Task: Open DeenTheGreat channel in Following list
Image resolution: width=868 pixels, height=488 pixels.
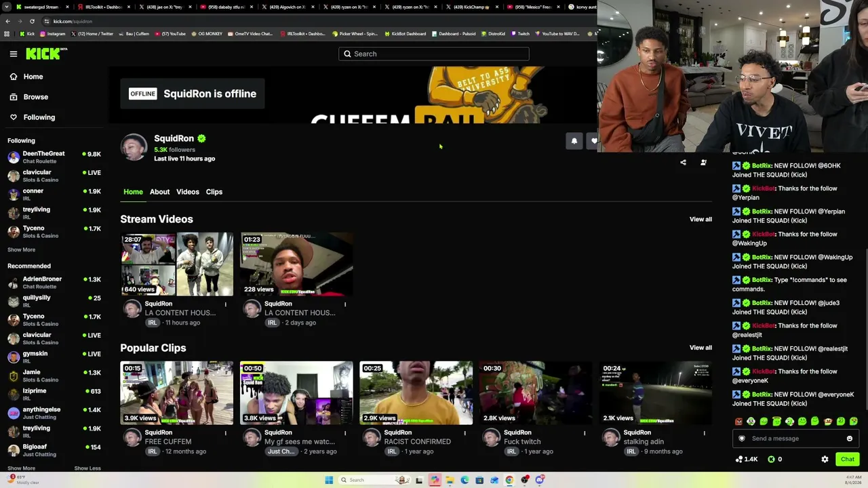Action: click(x=54, y=157)
